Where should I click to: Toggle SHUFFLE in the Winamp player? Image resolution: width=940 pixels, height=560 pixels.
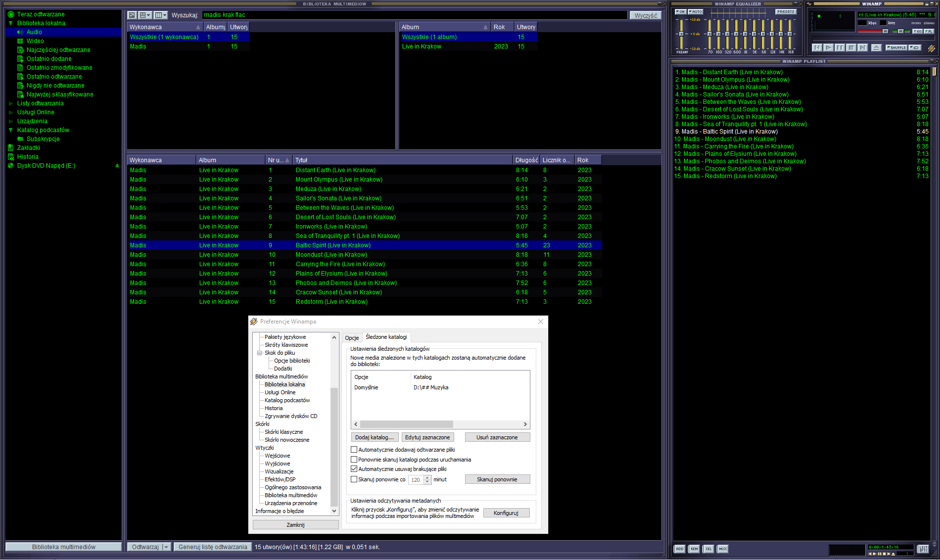[896, 47]
